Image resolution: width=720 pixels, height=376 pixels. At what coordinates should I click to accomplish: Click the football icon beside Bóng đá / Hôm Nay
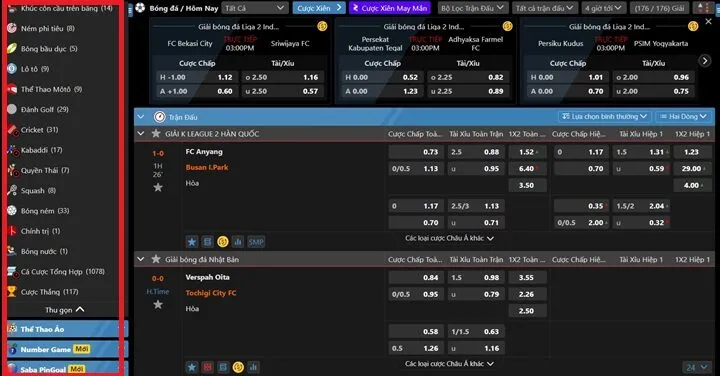coord(141,8)
